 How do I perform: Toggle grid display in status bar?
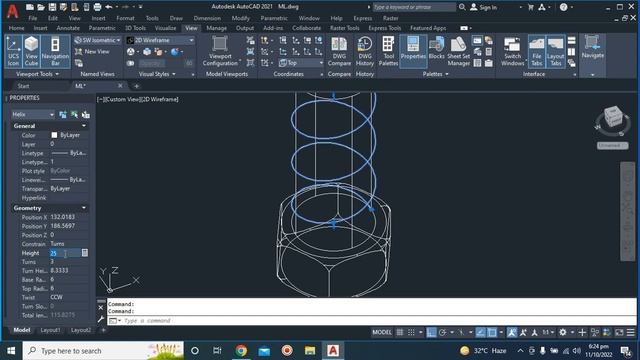click(400, 333)
